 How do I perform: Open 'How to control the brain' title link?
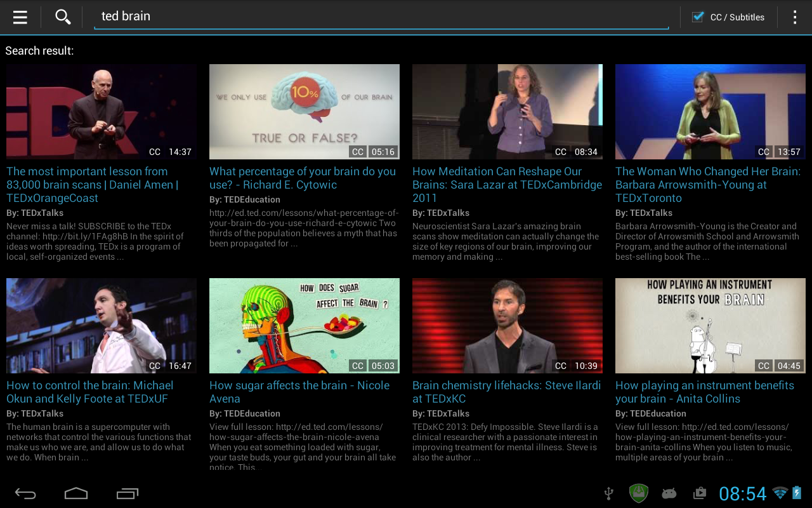tap(90, 392)
